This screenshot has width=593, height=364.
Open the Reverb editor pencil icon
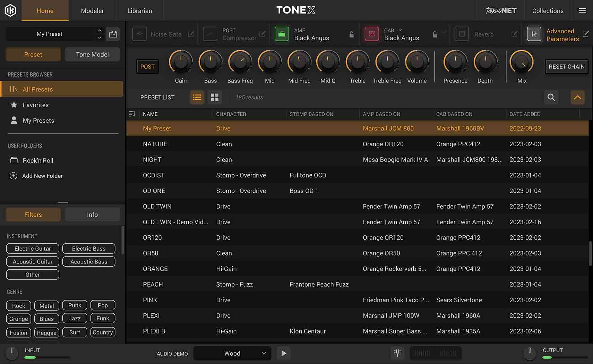coord(515,34)
